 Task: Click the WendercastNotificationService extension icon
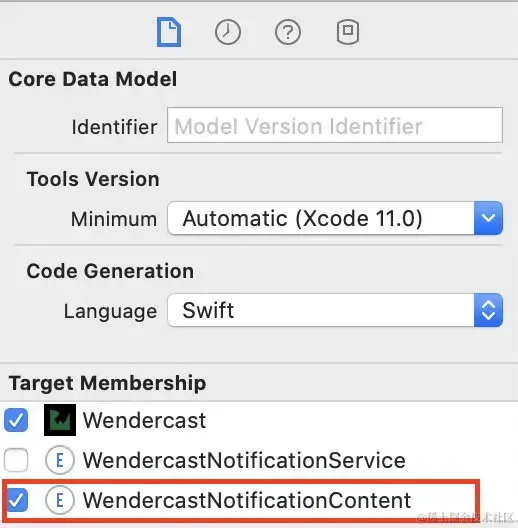point(60,460)
